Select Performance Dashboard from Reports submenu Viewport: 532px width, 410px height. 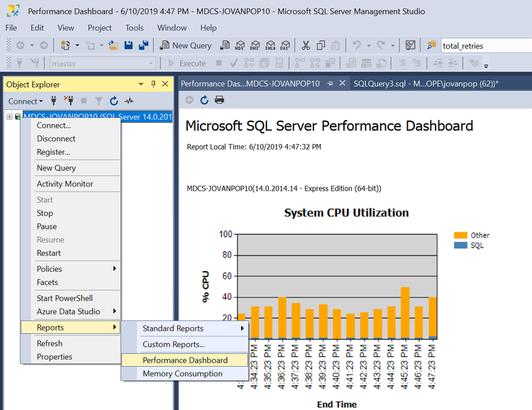[184, 360]
